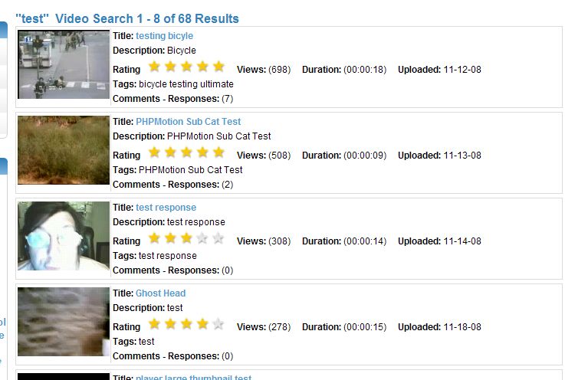Click fifth empty star on Ghost Head
The image size is (588, 380).
pyautogui.click(x=218, y=324)
